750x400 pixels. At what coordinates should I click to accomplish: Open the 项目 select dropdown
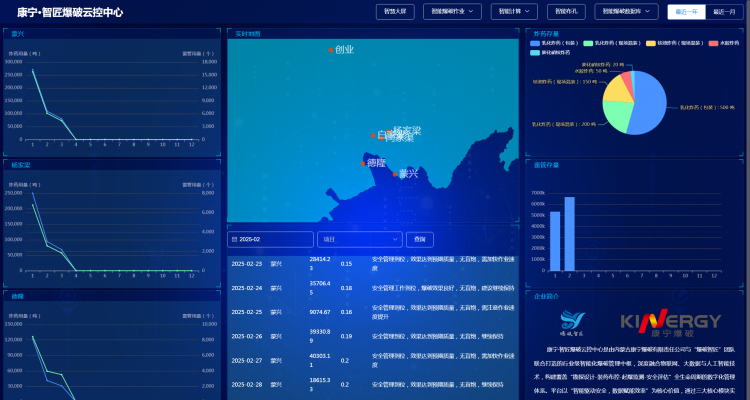360,240
